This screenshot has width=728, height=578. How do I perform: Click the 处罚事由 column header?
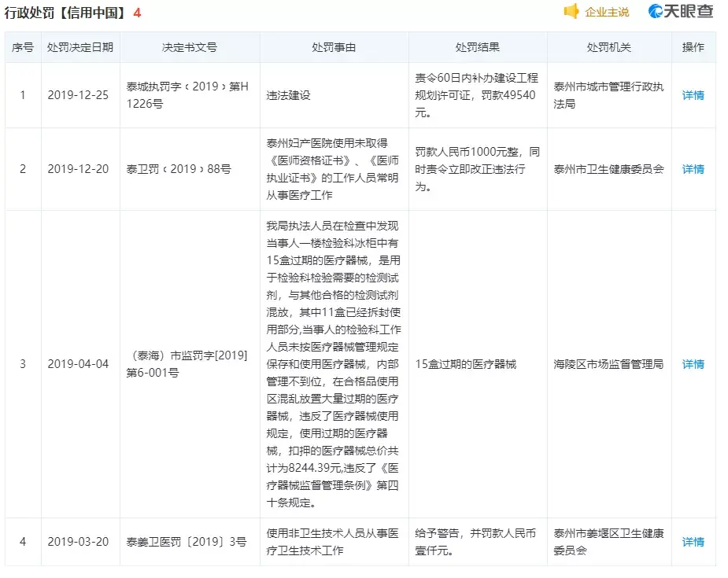[x=334, y=47]
